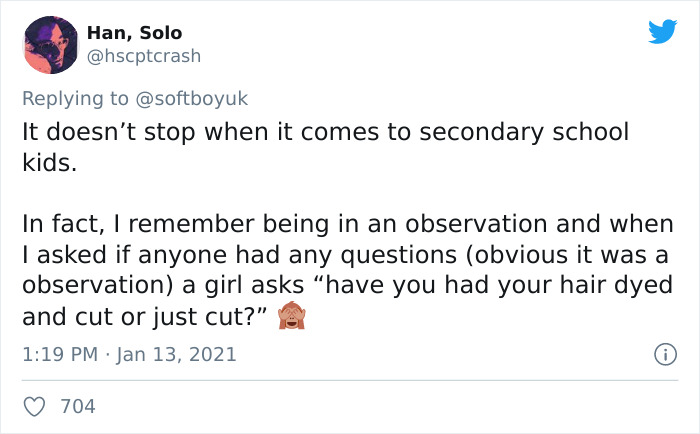This screenshot has width=700, height=434.
Task: Click the sentence starting 'It doesn't stop'
Action: 325,147
